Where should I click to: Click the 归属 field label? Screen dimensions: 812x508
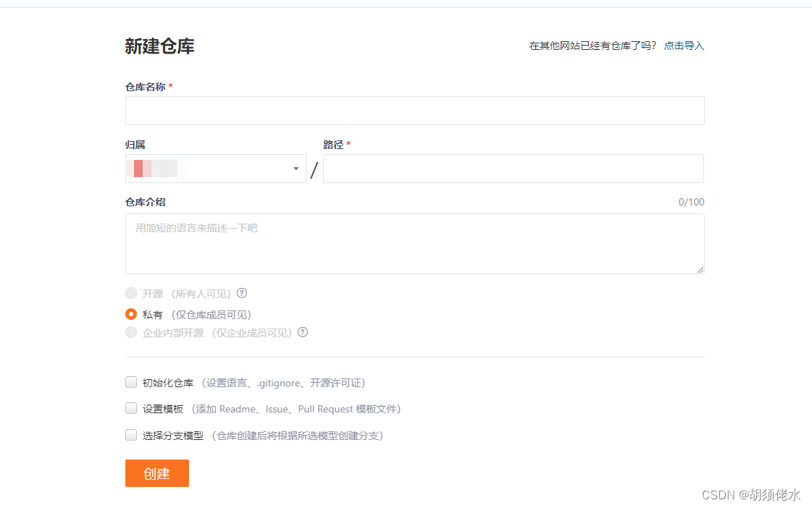point(135,145)
